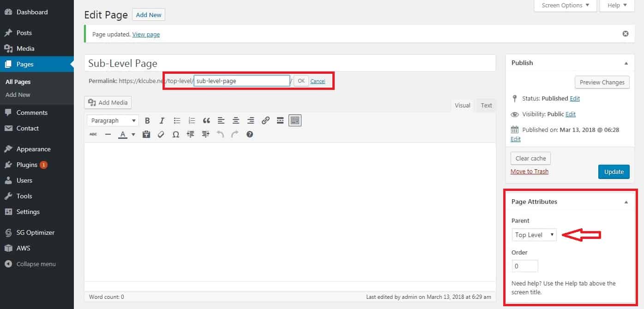Insert a numbered list
Image resolution: width=644 pixels, height=309 pixels.
click(x=192, y=120)
